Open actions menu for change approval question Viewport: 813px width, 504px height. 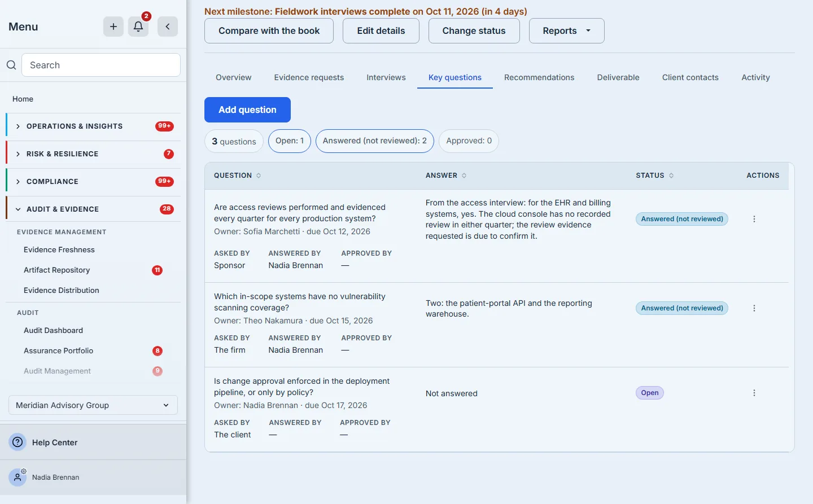(754, 393)
